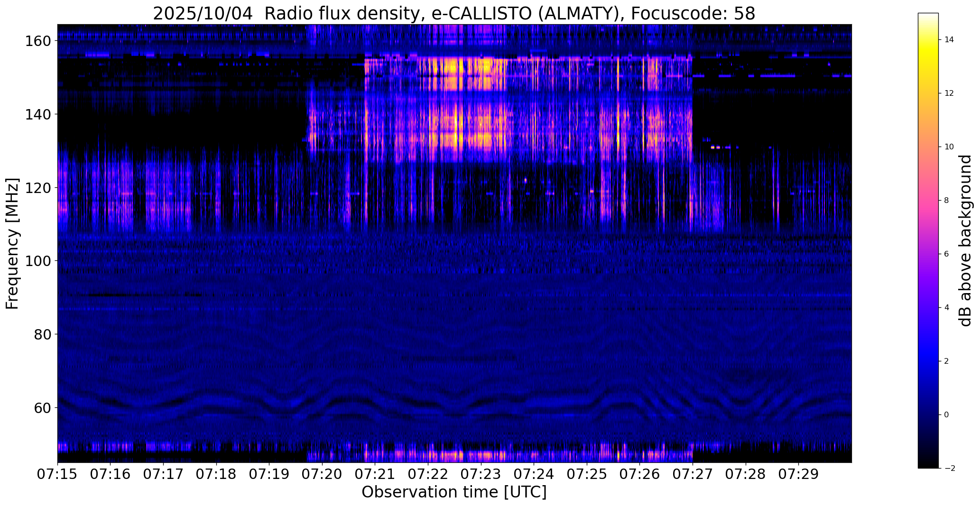Screen dimensions: 980x506
Task: Select the 07:25 time tick label
Action: tap(587, 475)
